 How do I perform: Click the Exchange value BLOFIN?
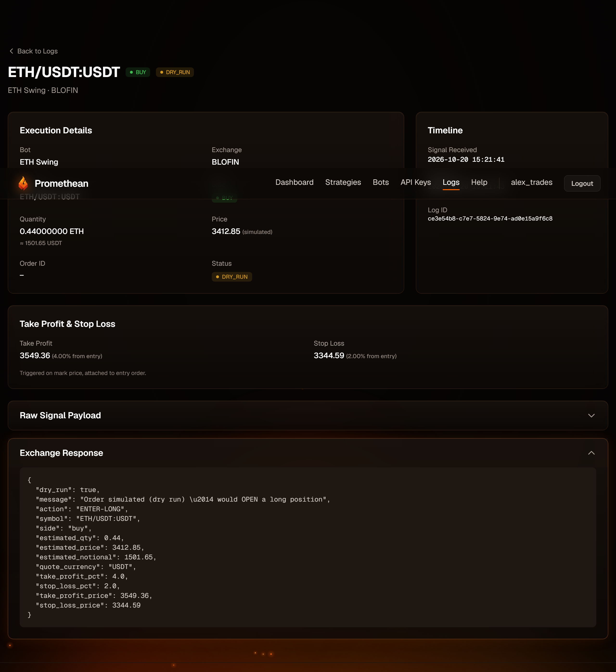[x=225, y=162]
